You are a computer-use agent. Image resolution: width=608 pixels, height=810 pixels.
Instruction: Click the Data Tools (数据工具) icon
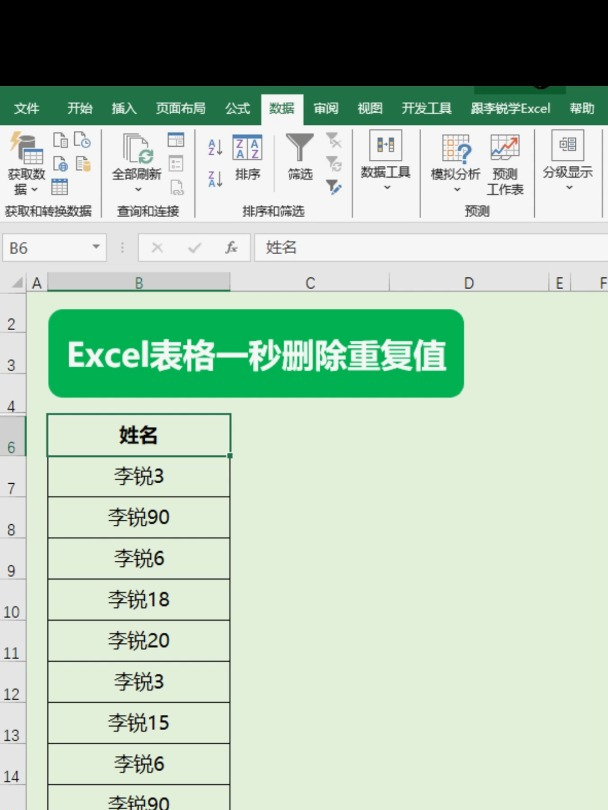(385, 145)
